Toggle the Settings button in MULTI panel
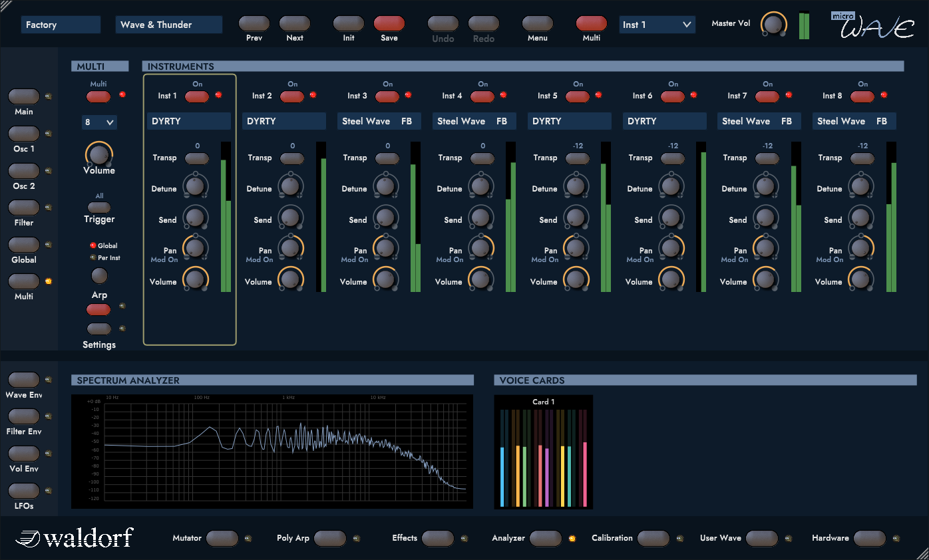This screenshot has height=560, width=929. (98, 329)
